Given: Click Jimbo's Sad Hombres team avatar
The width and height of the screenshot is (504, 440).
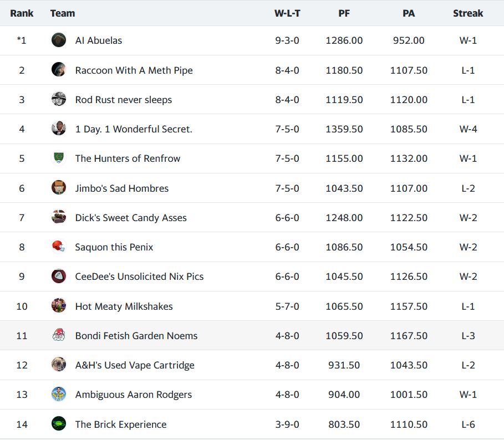Looking at the screenshot, I should (59, 188).
